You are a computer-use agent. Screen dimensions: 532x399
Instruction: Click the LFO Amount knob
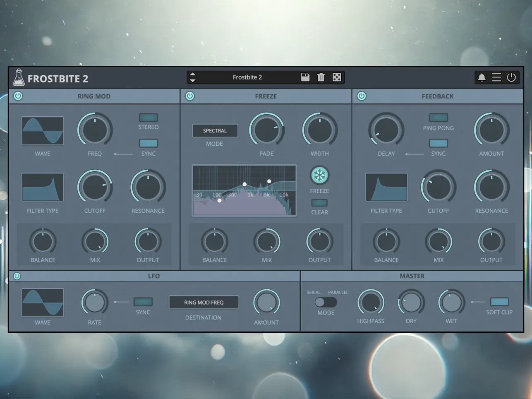tap(266, 303)
